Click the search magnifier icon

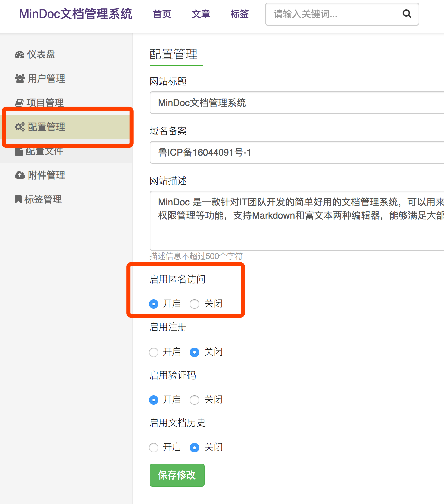(407, 14)
